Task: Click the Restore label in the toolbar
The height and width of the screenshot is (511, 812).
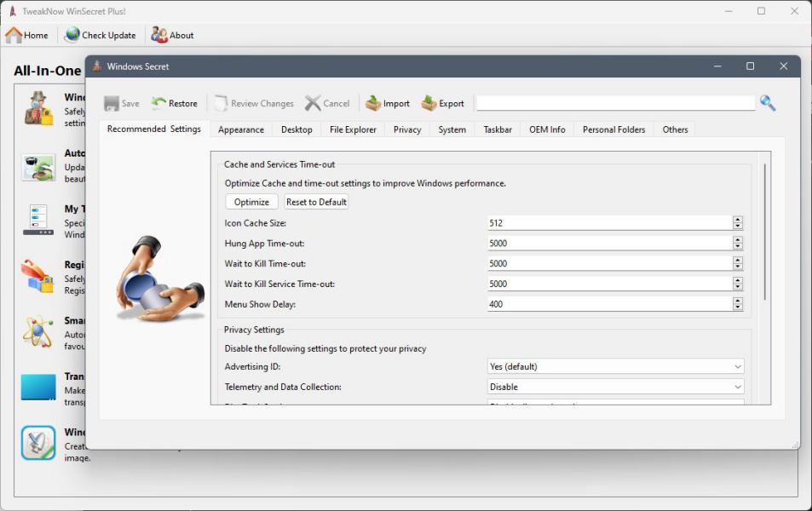Action: [x=183, y=104]
